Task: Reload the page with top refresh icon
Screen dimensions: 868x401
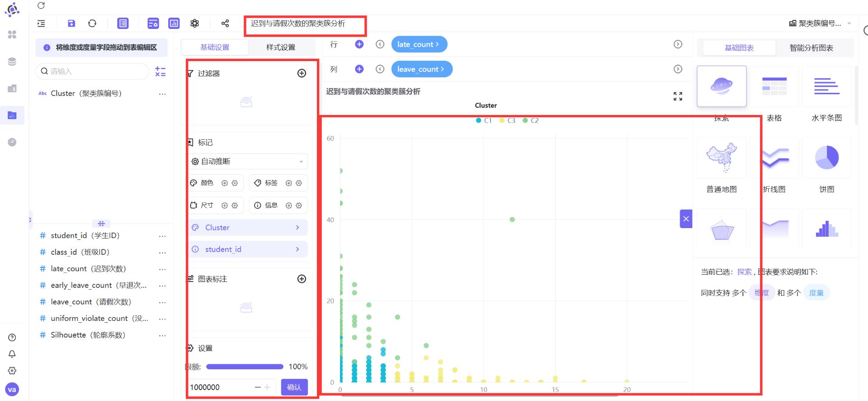Action: pos(41,5)
